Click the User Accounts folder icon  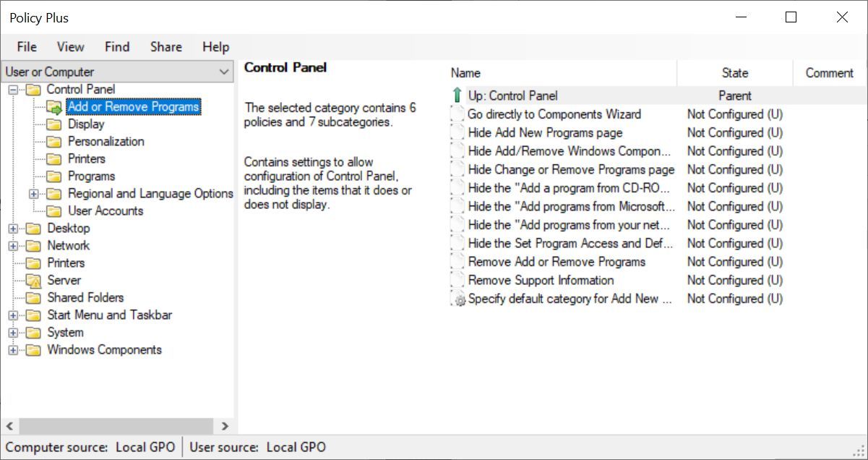click(x=53, y=210)
